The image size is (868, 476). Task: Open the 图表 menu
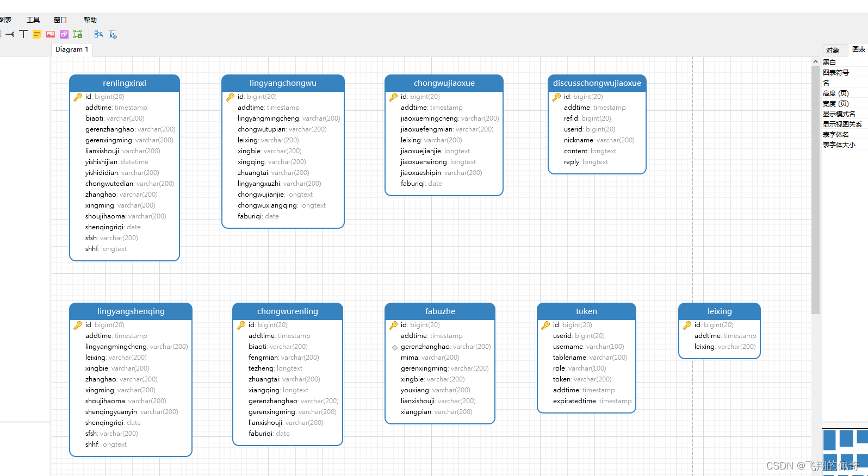click(5, 20)
